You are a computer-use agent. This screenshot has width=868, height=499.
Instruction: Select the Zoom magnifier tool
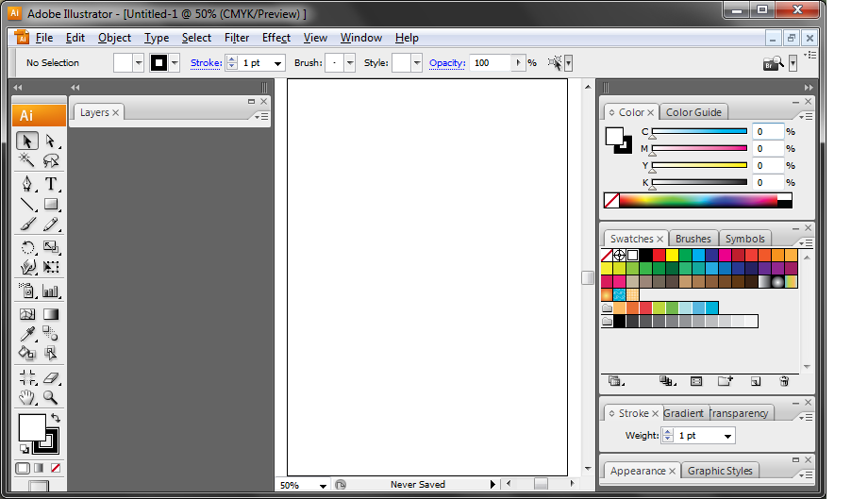point(50,397)
